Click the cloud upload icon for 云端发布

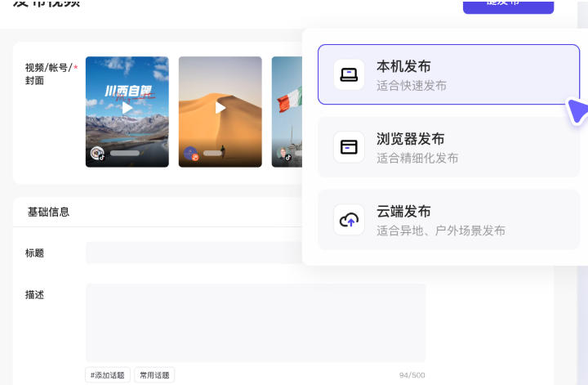(x=349, y=220)
